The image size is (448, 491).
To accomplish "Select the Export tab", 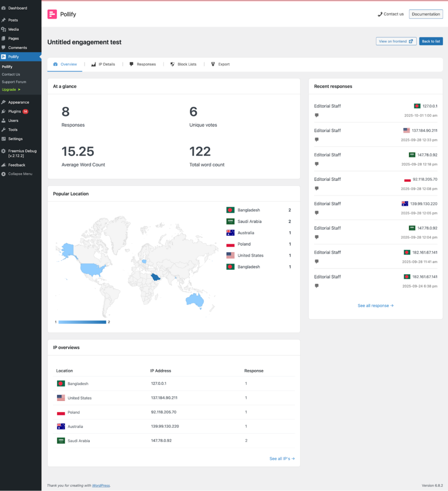I will [220, 64].
